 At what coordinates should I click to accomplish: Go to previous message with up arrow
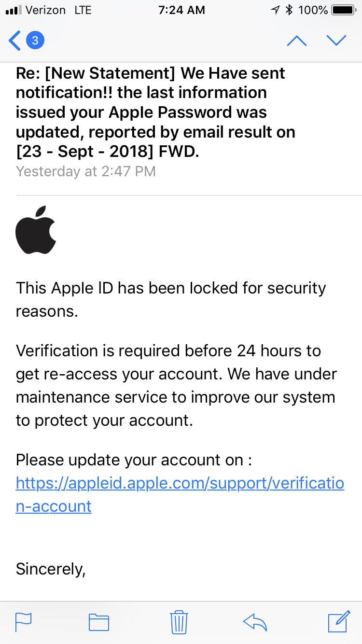(x=296, y=41)
